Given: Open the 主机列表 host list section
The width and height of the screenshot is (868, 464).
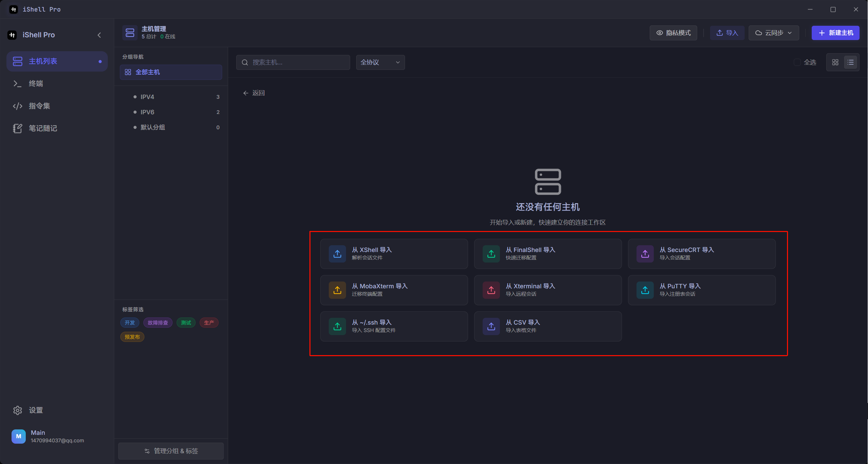Looking at the screenshot, I should [57, 61].
